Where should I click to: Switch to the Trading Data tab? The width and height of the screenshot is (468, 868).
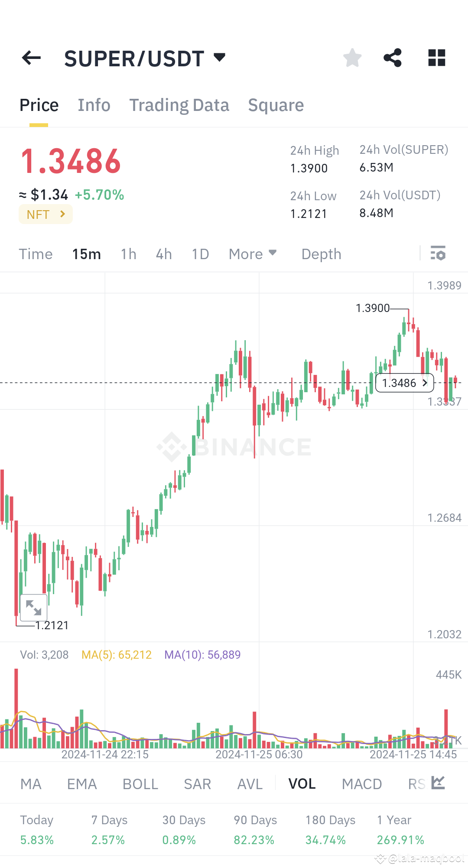pyautogui.click(x=179, y=105)
